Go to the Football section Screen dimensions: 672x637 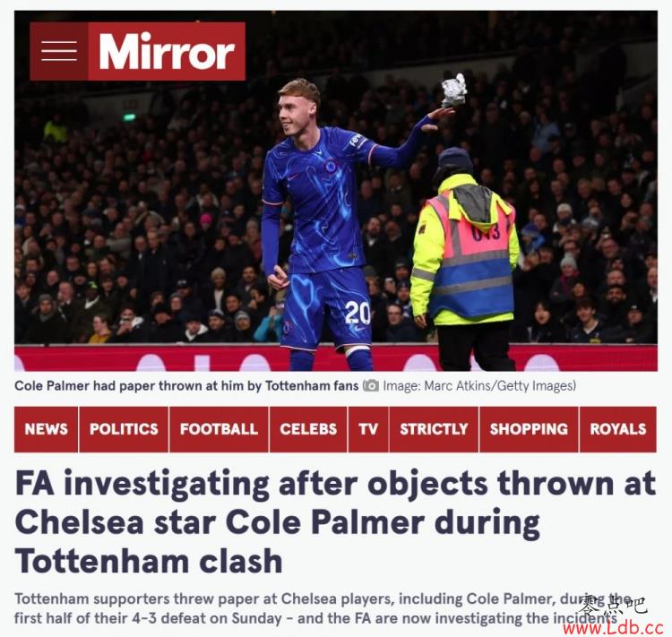[219, 429]
